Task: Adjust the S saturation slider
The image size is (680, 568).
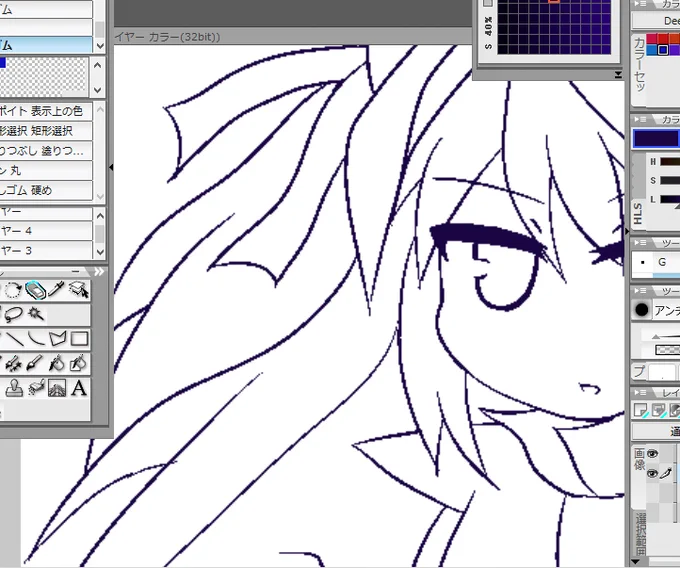Action: [x=670, y=180]
